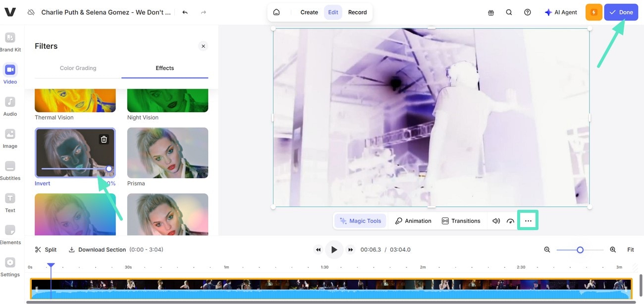Open the three-dots more options menu
Viewport: 644px width, 304px height.
coord(528,221)
